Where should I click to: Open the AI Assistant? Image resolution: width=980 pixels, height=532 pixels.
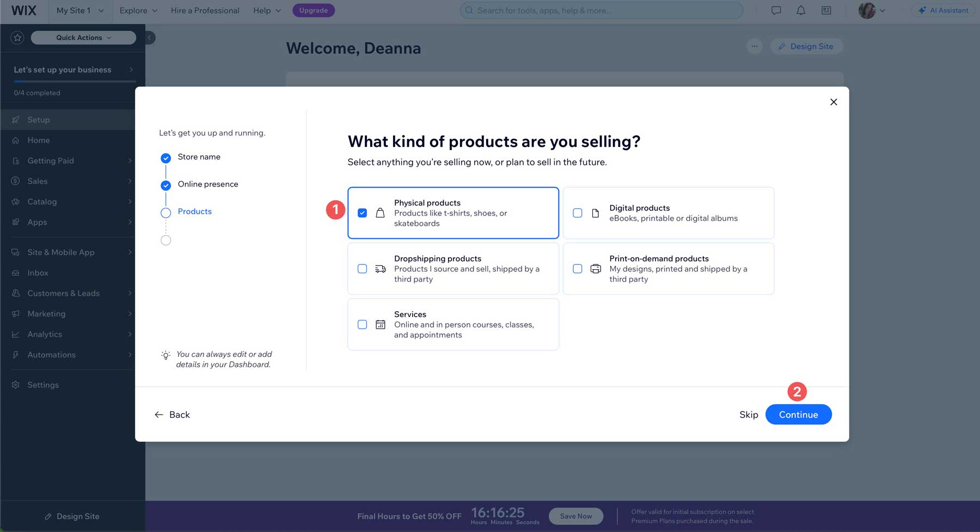coord(943,10)
